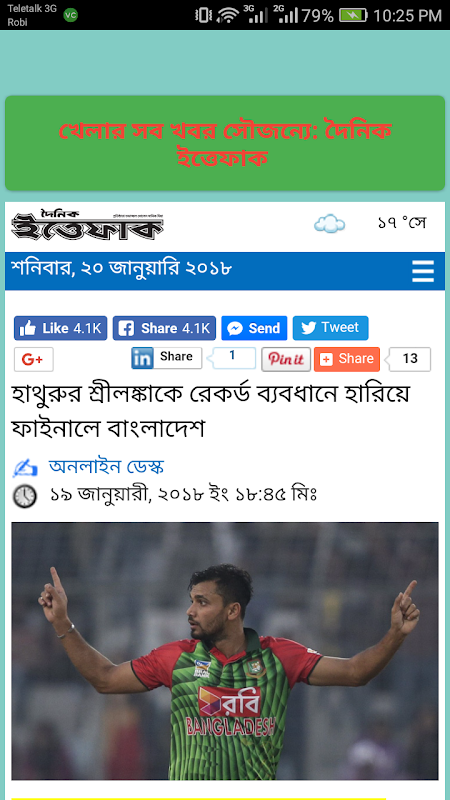Tap the green sports news banner
Image resolution: width=450 pixels, height=800 pixels.
225,143
